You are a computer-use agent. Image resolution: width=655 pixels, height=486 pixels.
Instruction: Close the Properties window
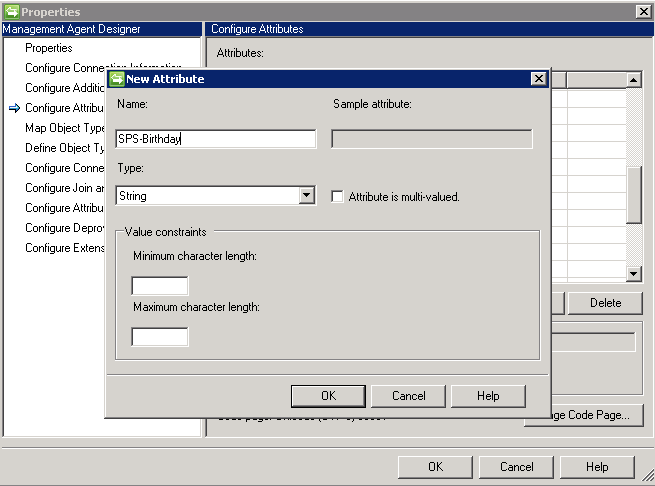(x=644, y=11)
